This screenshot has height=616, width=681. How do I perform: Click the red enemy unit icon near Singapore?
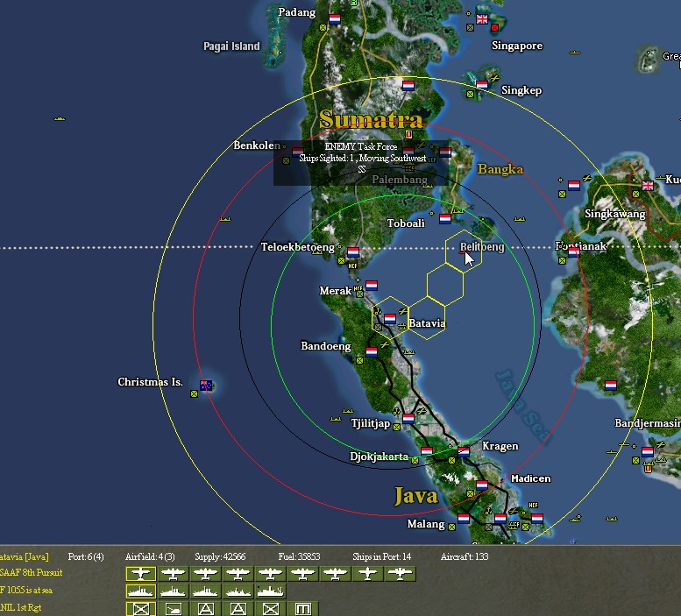[494, 28]
